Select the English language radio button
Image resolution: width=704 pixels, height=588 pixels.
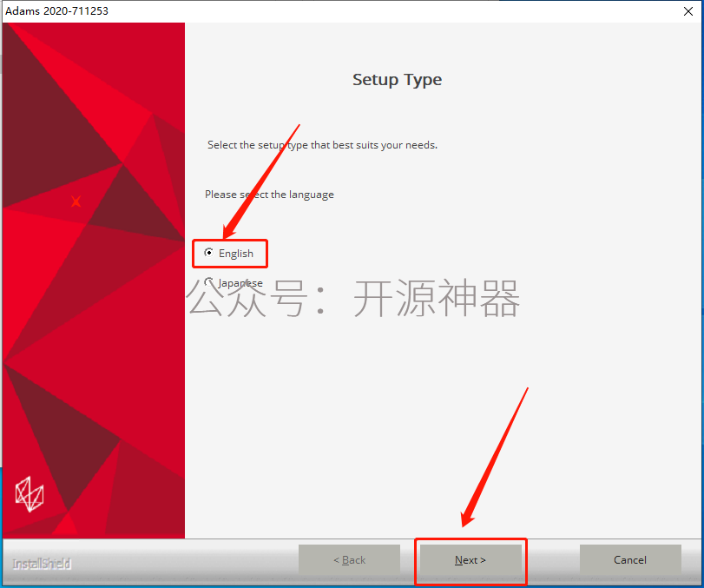point(209,253)
